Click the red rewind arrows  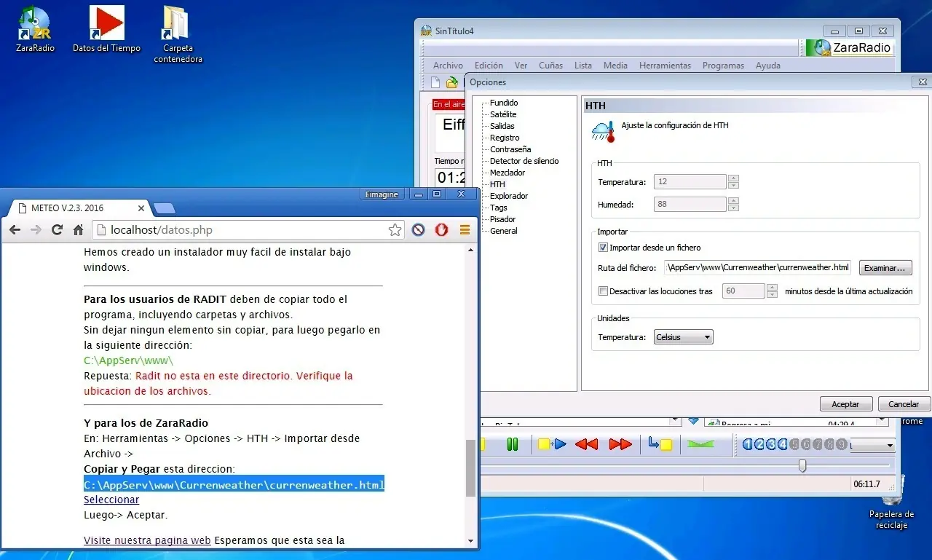586,444
